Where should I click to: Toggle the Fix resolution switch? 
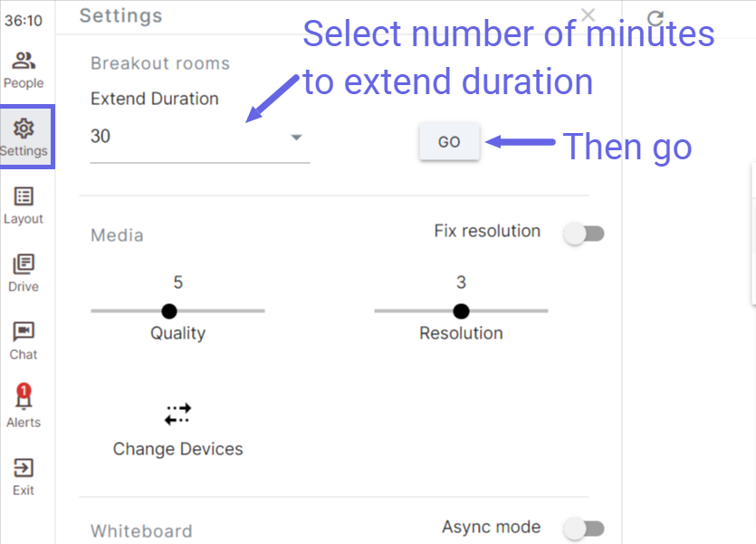click(x=584, y=234)
